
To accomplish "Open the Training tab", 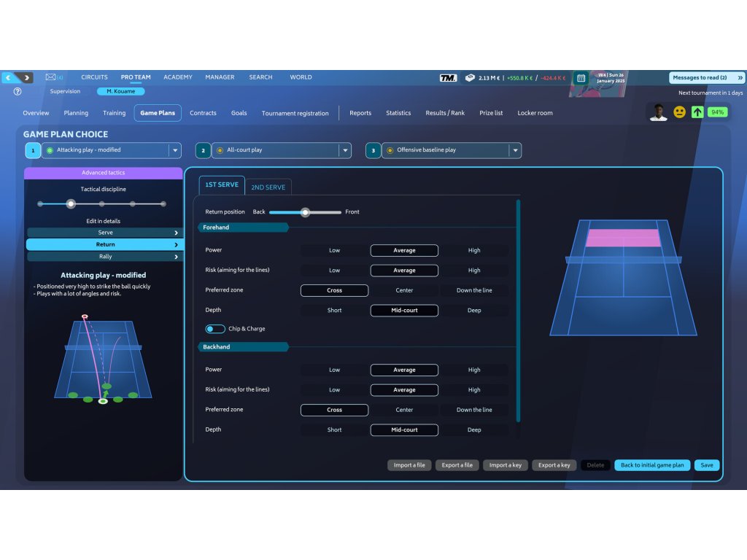I will point(115,113).
